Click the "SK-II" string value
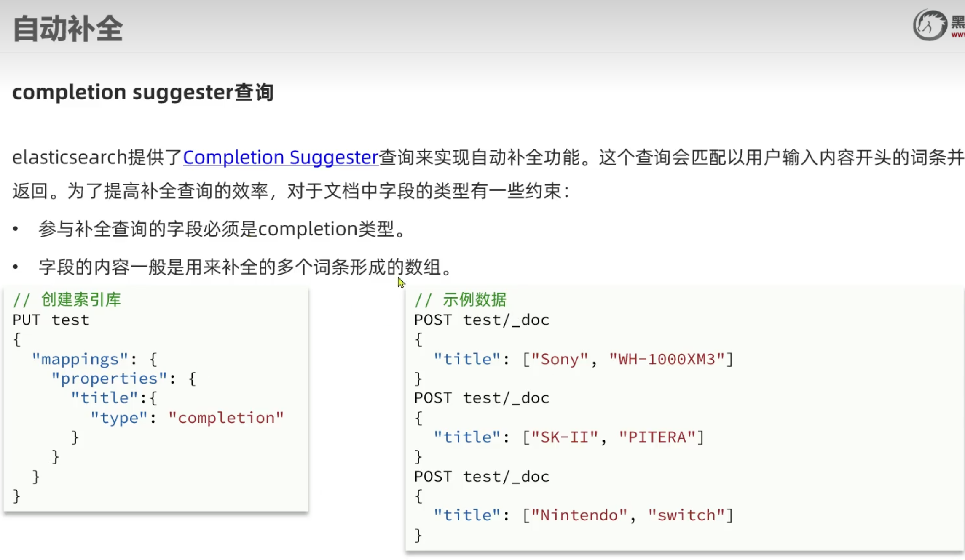Screen dimensions: 965x560 click(564, 437)
